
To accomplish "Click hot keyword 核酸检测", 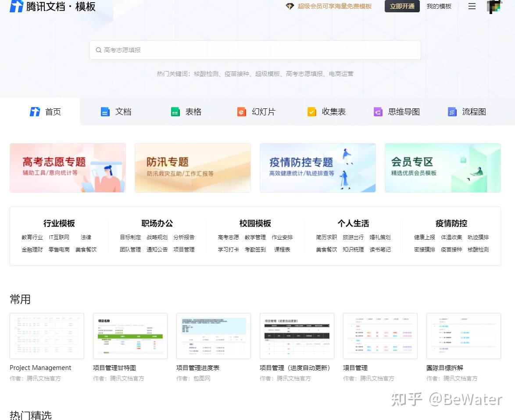I will point(206,74).
